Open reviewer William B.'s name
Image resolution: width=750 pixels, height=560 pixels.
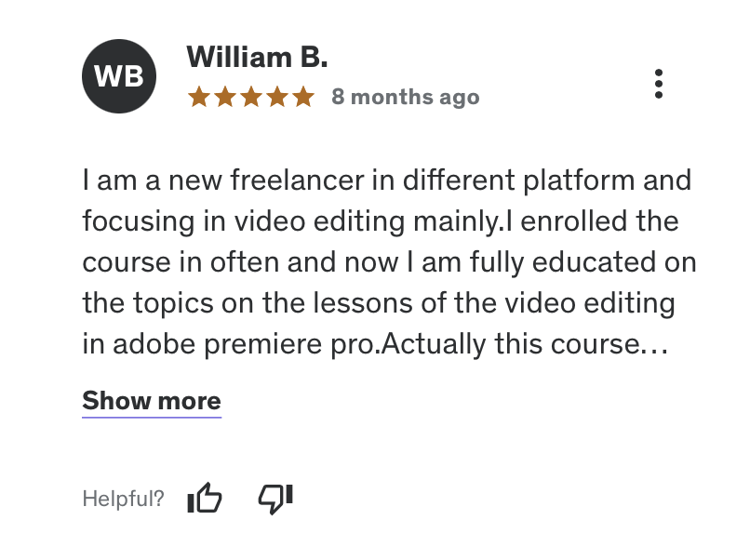click(x=257, y=57)
